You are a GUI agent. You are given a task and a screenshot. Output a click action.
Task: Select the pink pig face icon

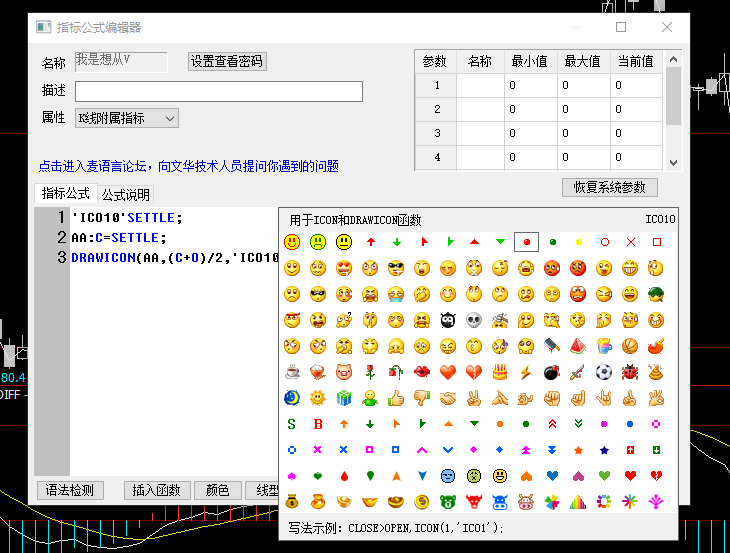(x=344, y=372)
